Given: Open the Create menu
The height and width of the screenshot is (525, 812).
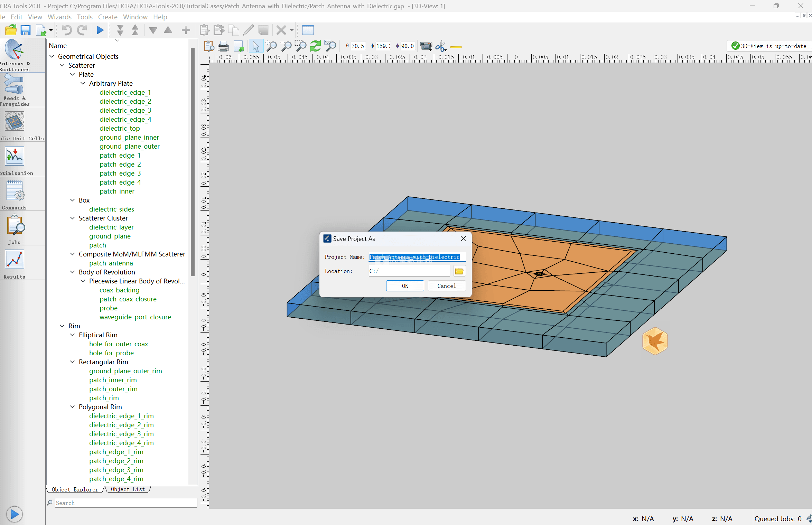Looking at the screenshot, I should [108, 17].
